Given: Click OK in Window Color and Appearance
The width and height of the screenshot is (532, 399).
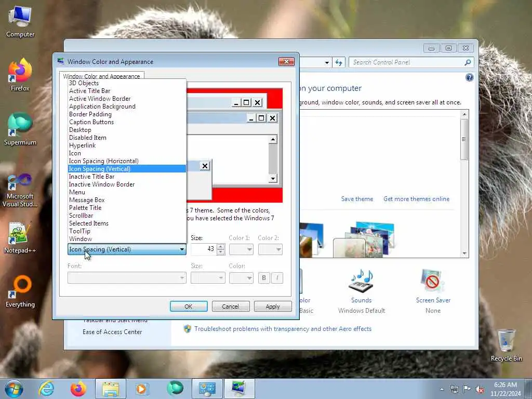Looking at the screenshot, I should [x=189, y=307].
